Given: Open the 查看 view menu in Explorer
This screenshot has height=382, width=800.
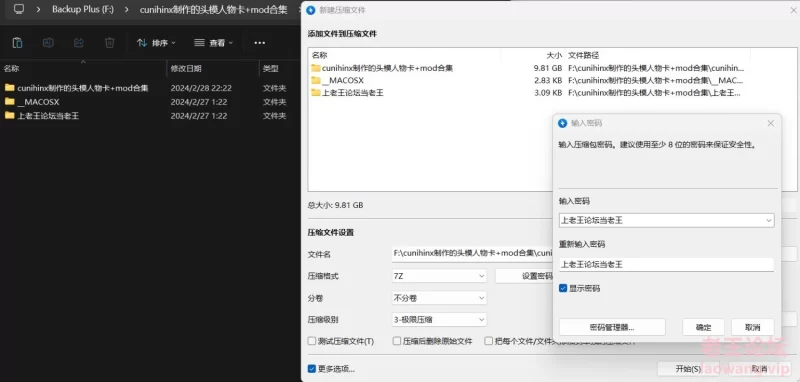Looking at the screenshot, I should pos(213,43).
